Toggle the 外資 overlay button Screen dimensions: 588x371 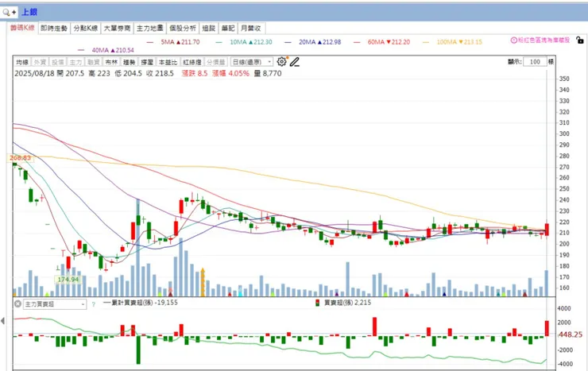pyautogui.click(x=40, y=62)
